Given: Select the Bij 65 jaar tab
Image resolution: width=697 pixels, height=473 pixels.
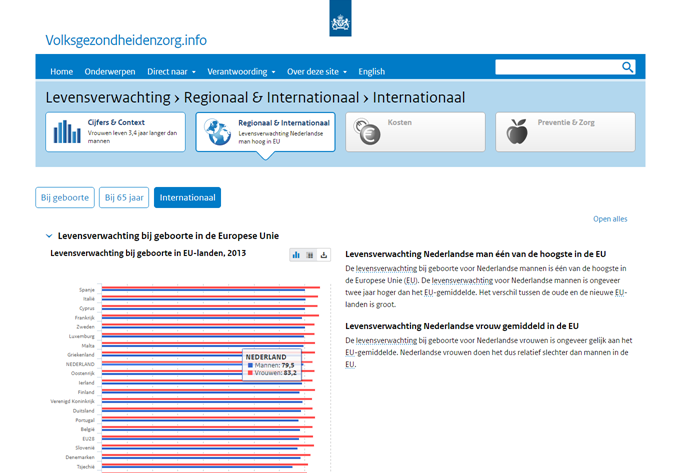Looking at the screenshot, I should 124,198.
